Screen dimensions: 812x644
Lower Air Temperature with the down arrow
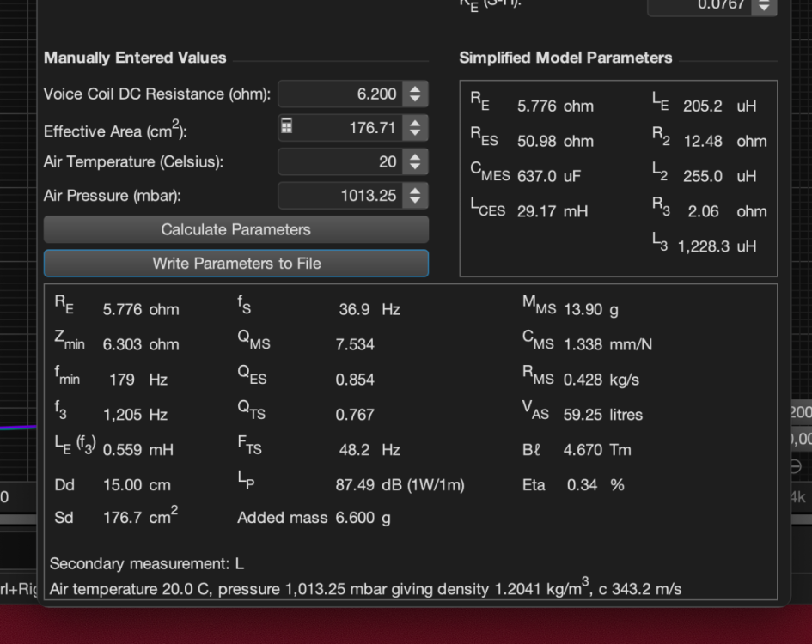(415, 167)
